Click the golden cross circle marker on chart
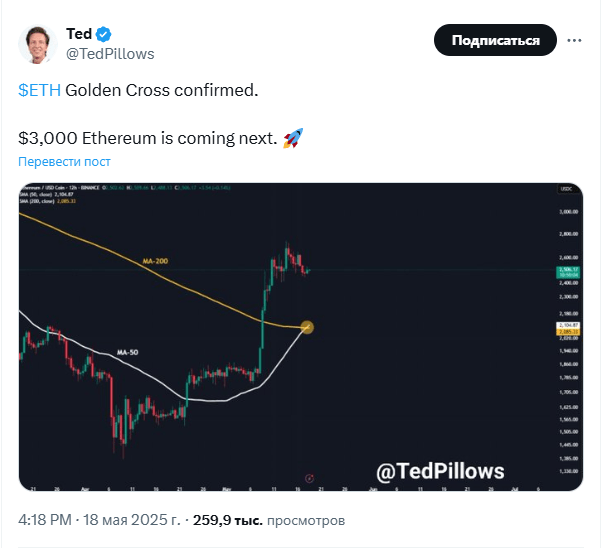This screenshot has width=601, height=548. point(307,327)
